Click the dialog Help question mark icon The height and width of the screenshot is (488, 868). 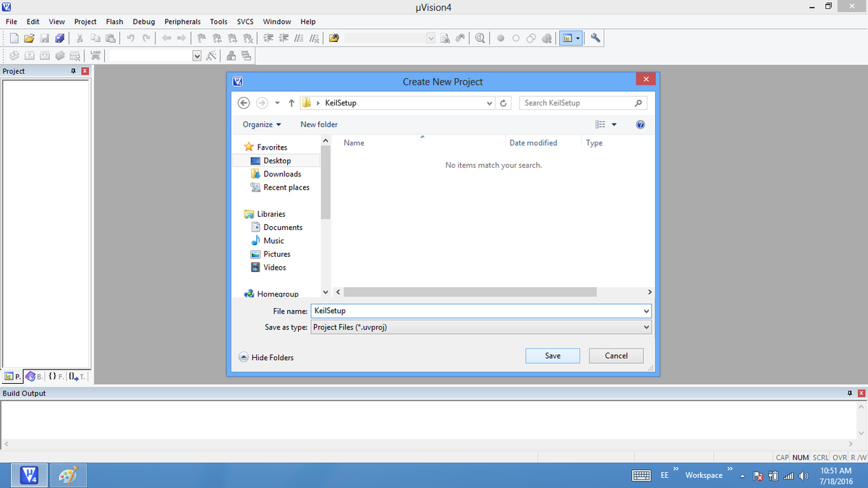[x=640, y=124]
